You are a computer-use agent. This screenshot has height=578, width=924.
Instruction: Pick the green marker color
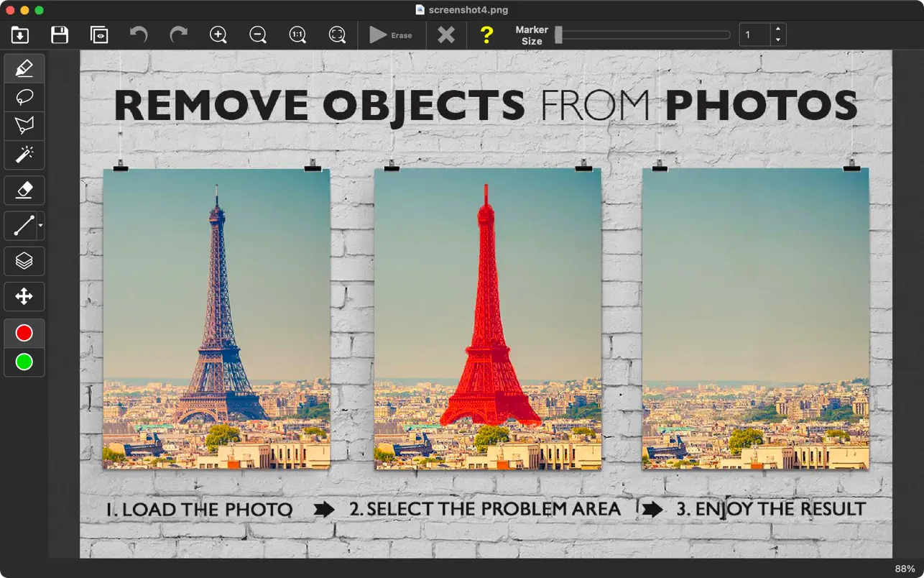click(24, 362)
